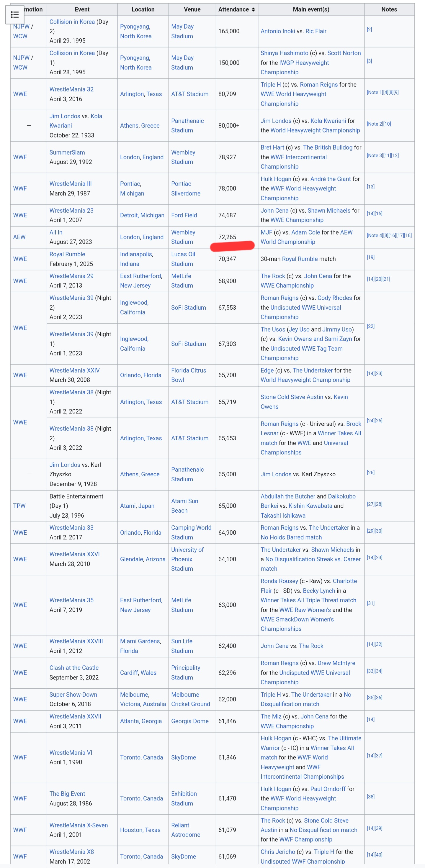Screen dimensions: 425x868
Task: Open the Adam Cole link
Action: click(305, 232)
